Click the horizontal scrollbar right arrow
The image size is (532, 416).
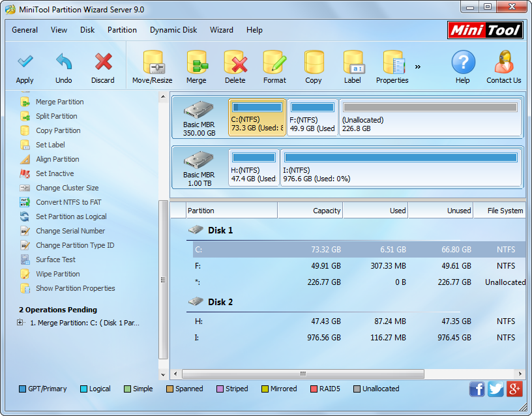[x=520, y=374]
